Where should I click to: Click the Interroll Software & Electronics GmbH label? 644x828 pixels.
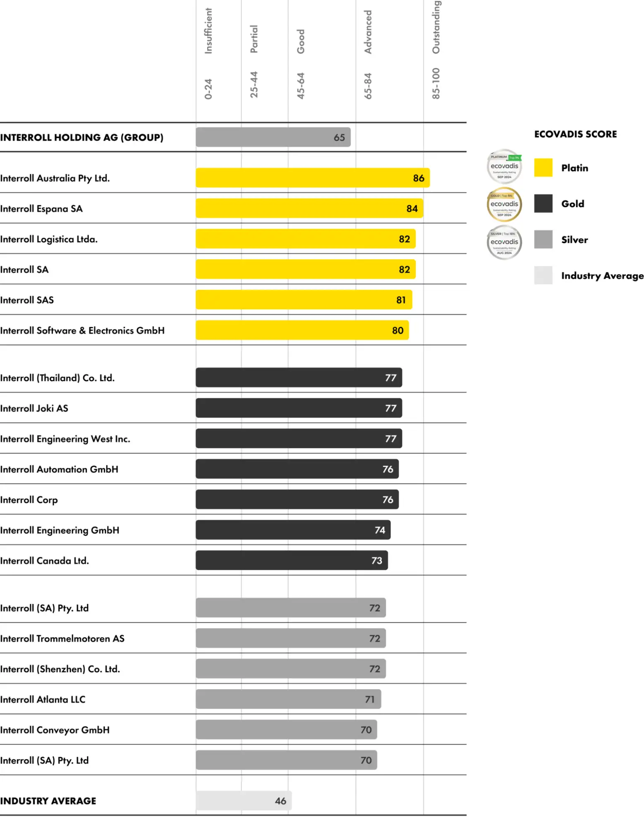pyautogui.click(x=82, y=330)
